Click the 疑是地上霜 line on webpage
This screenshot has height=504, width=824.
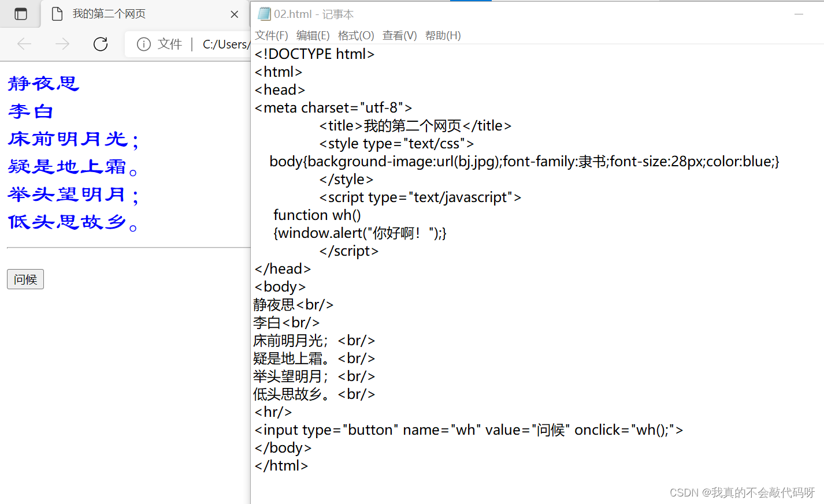coord(73,167)
